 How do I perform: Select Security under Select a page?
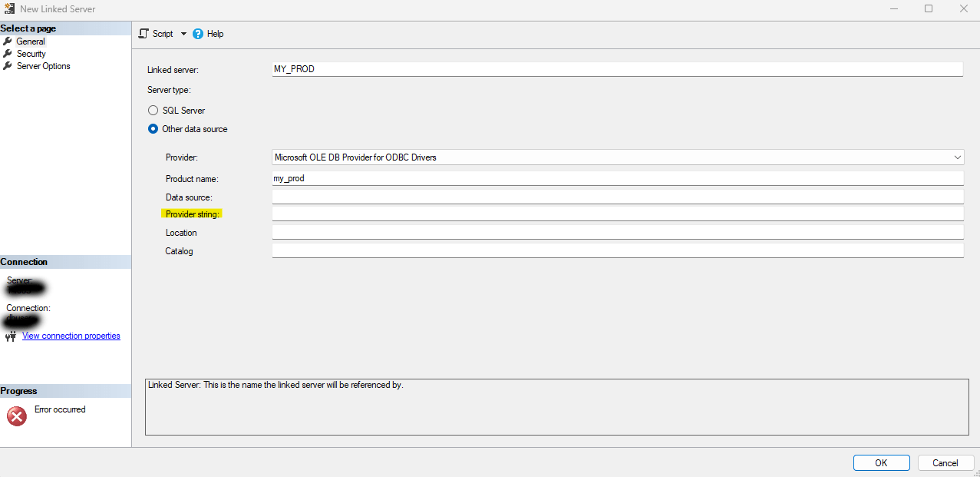[x=31, y=53]
